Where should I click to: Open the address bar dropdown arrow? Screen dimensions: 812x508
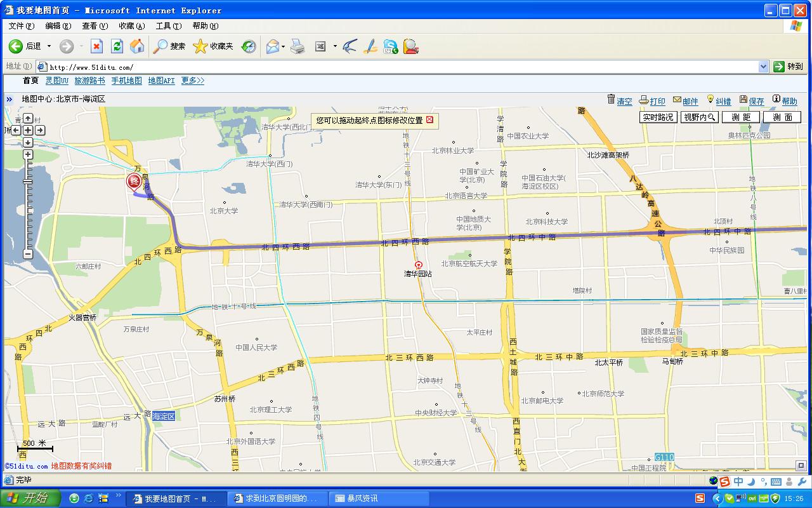pyautogui.click(x=764, y=67)
